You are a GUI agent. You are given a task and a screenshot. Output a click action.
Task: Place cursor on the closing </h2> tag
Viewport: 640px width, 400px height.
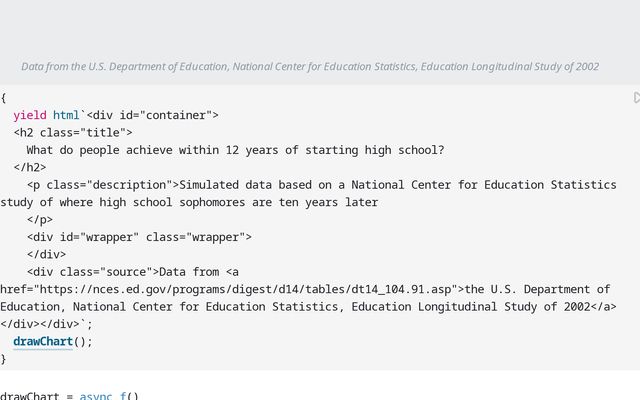pyautogui.click(x=30, y=167)
